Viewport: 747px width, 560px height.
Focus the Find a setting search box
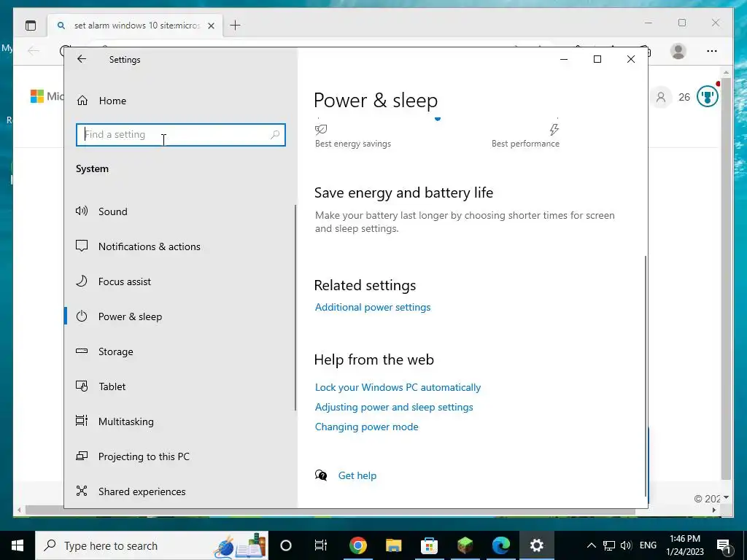181,135
